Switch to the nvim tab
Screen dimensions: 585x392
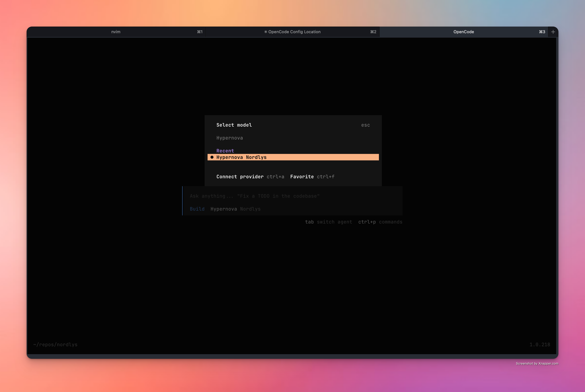point(116,32)
